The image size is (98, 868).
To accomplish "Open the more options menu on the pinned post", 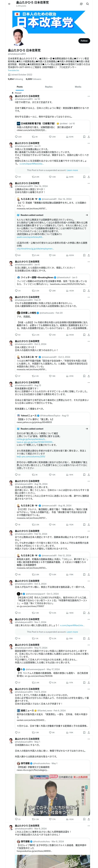I will [89, 96].
